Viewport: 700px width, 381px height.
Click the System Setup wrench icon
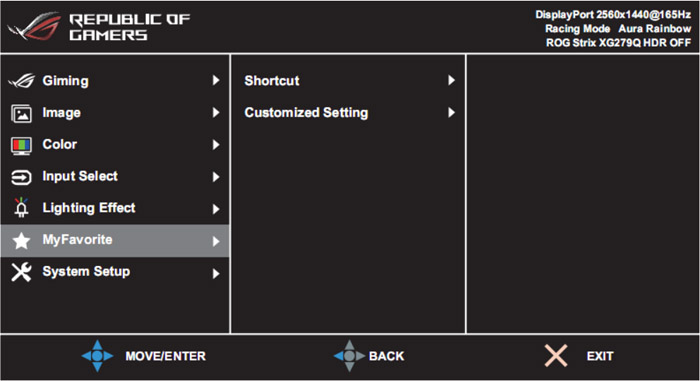(21, 272)
